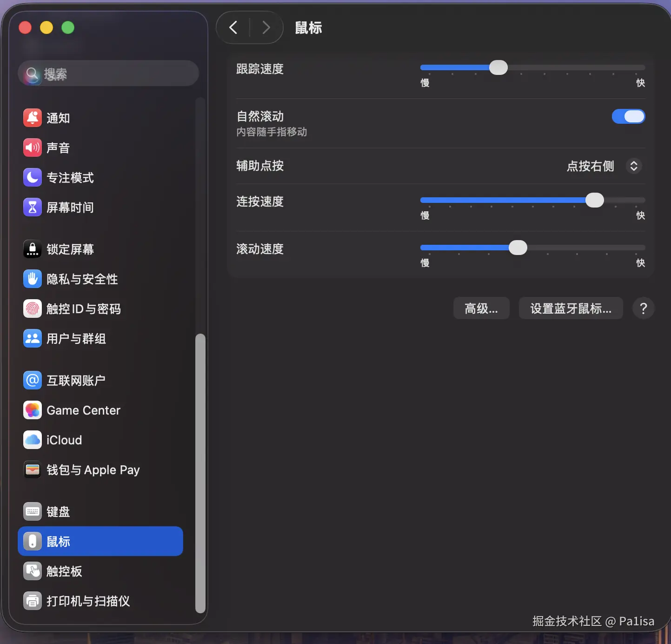671x644 pixels.
Task: Open the iCloud settings icon
Action: [32, 440]
